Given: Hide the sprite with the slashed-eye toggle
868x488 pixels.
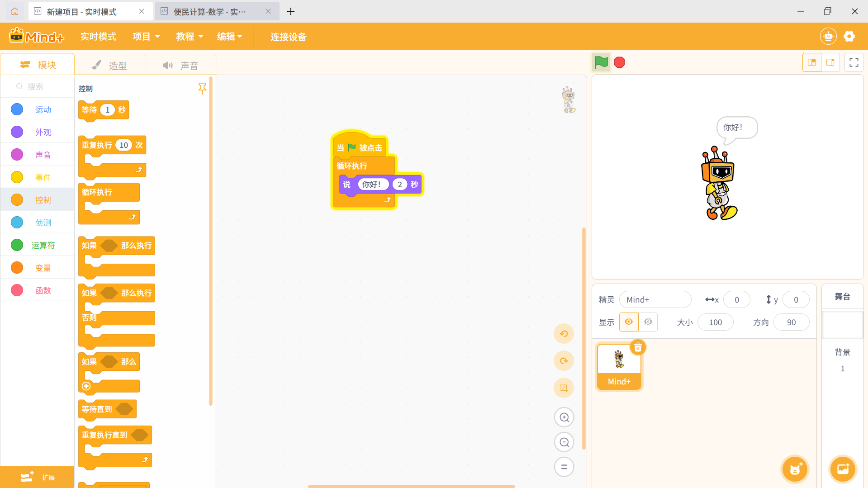Looking at the screenshot, I should pyautogui.click(x=648, y=322).
